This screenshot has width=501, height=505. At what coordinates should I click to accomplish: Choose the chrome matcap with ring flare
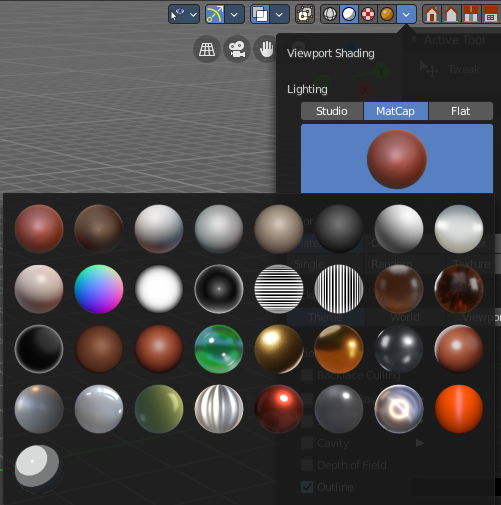pos(399,409)
